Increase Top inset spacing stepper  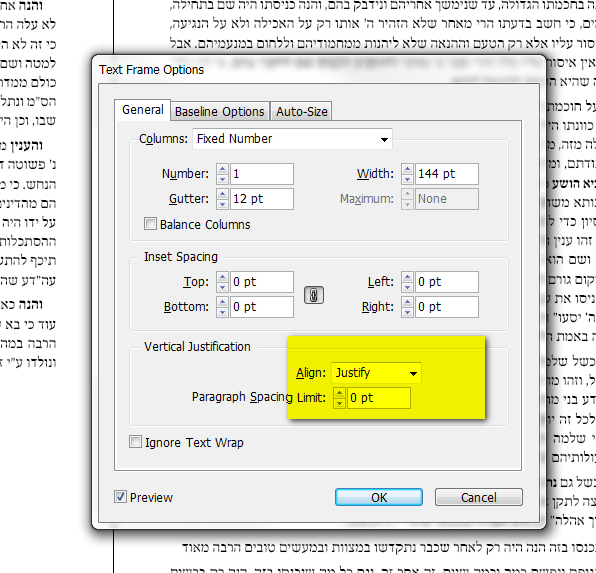222,277
